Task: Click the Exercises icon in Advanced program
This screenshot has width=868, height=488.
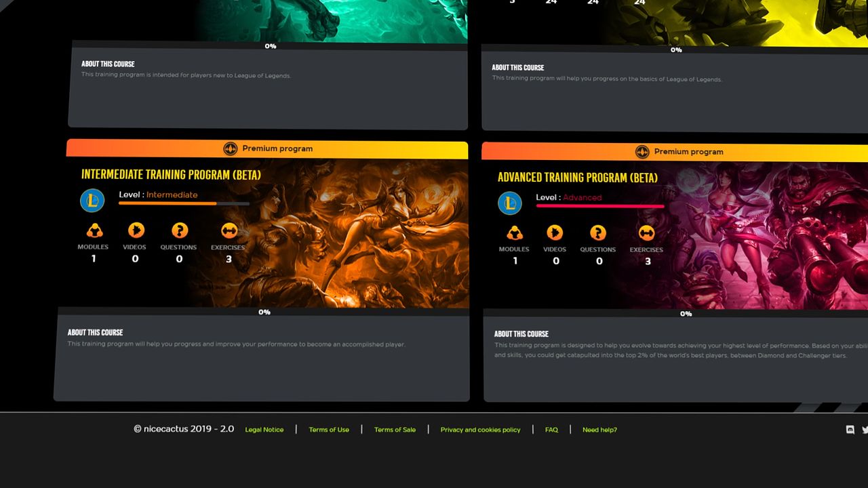Action: 646,233
